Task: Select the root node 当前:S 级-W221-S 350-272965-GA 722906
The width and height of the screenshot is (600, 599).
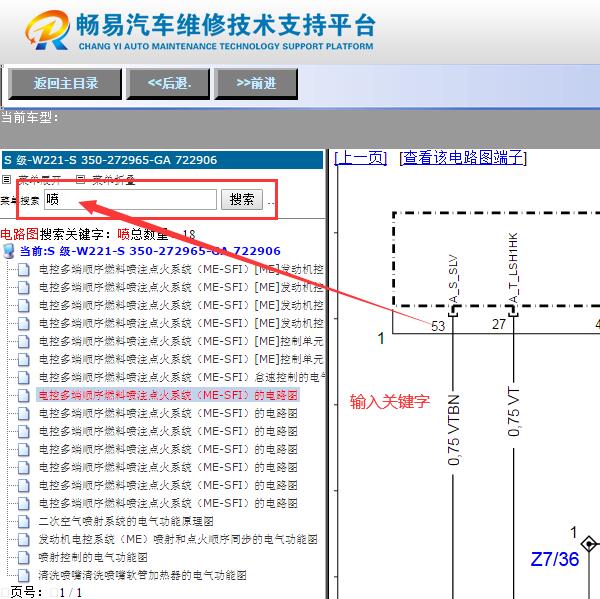Action: 150,251
